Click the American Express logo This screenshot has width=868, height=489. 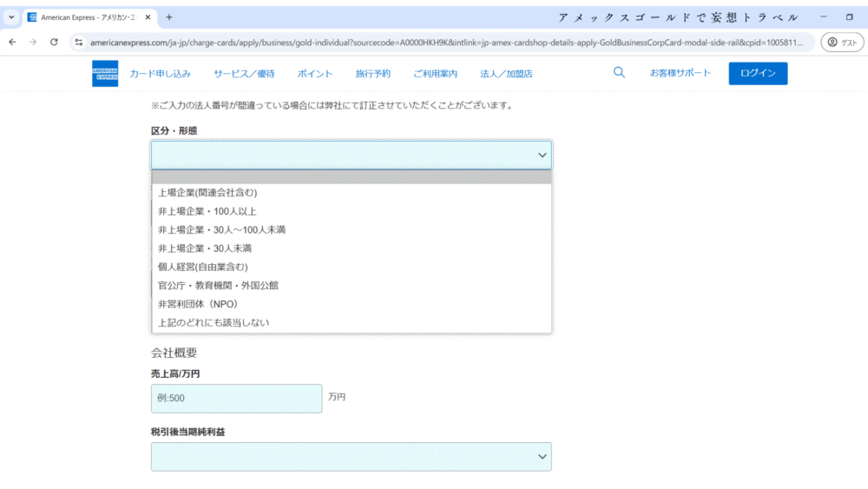click(105, 73)
